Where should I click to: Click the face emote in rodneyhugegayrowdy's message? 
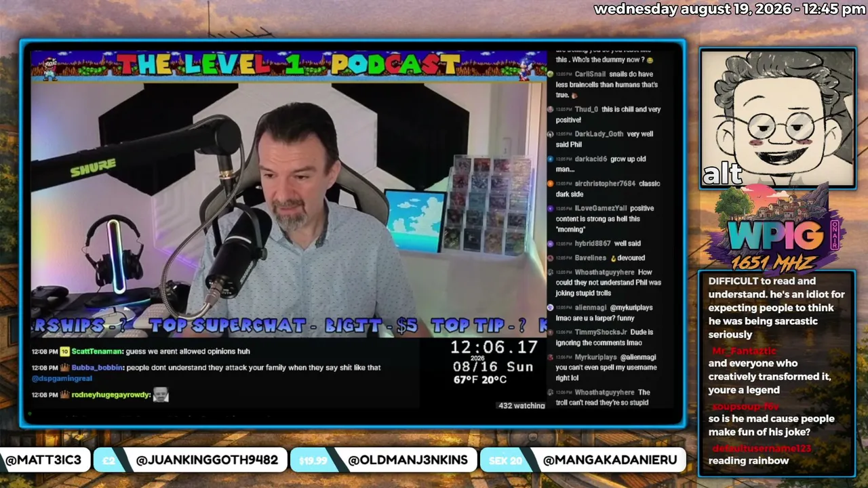[x=161, y=394]
